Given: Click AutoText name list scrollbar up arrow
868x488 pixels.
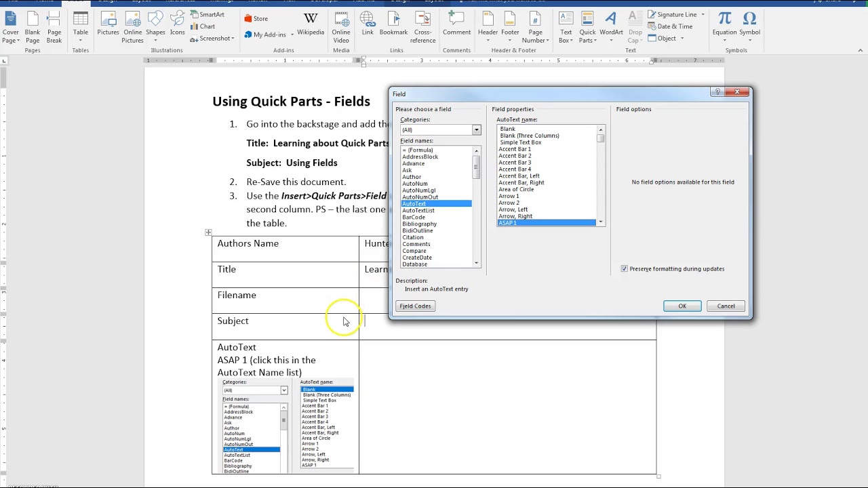Looking at the screenshot, I should coord(600,129).
